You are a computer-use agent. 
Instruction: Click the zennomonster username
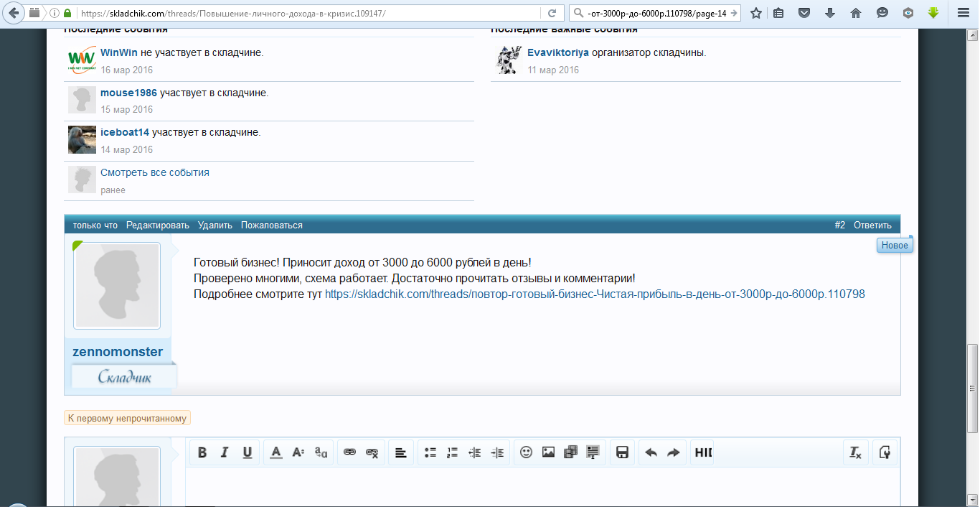click(118, 352)
